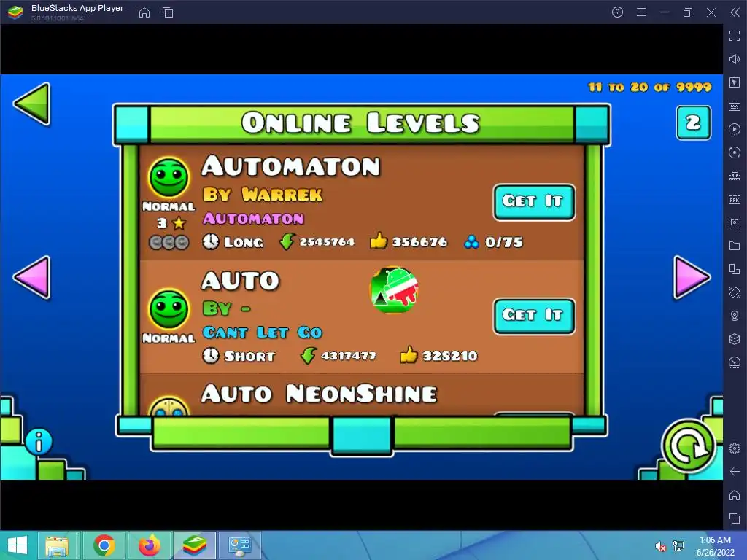Open Android recent apps in sidebar
Screen dimensions: 747x560
pyautogui.click(x=735, y=518)
